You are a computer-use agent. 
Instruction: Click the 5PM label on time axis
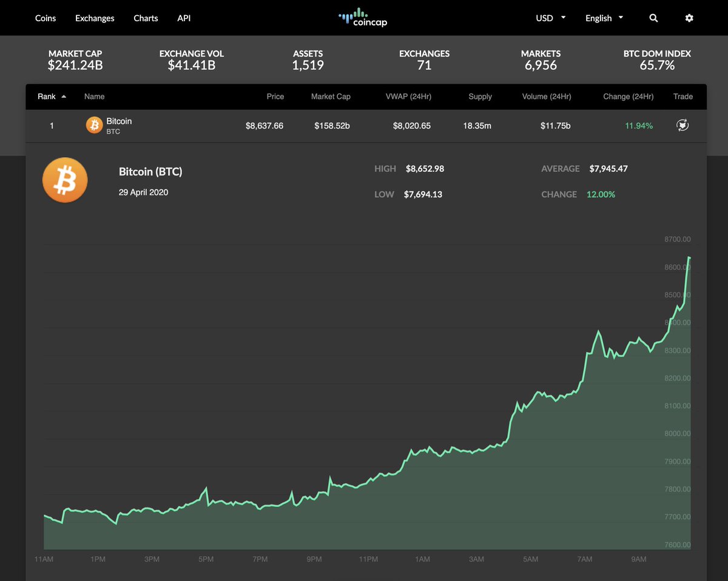pos(206,559)
